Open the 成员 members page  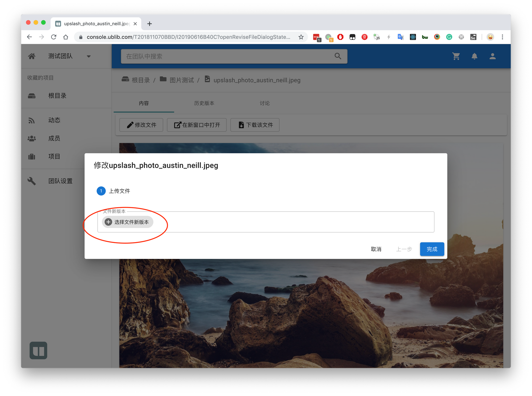point(54,138)
